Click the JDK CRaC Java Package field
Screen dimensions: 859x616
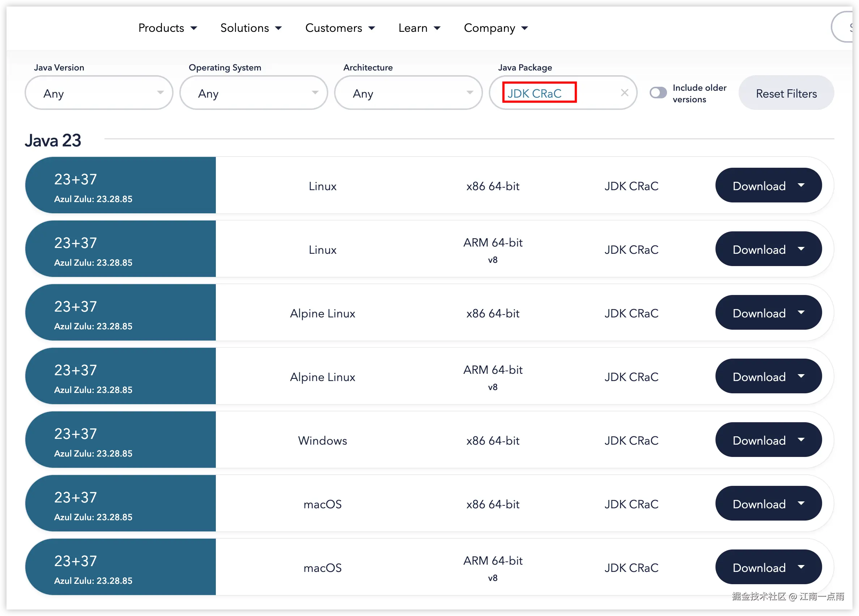coord(539,93)
